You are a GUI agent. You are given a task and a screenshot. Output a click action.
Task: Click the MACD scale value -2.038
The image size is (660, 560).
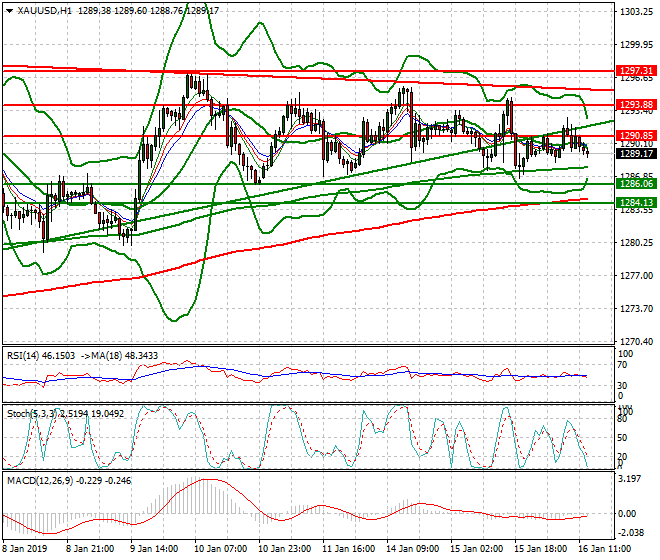[632, 533]
